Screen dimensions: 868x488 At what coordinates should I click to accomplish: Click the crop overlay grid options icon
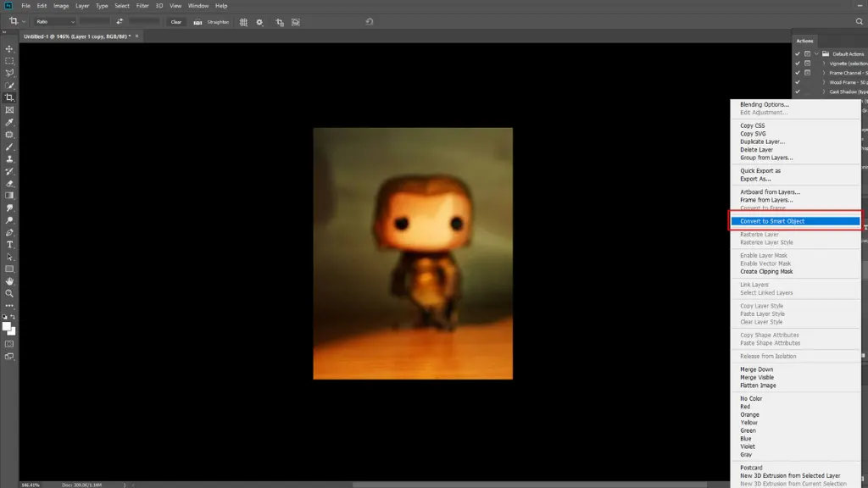(243, 22)
